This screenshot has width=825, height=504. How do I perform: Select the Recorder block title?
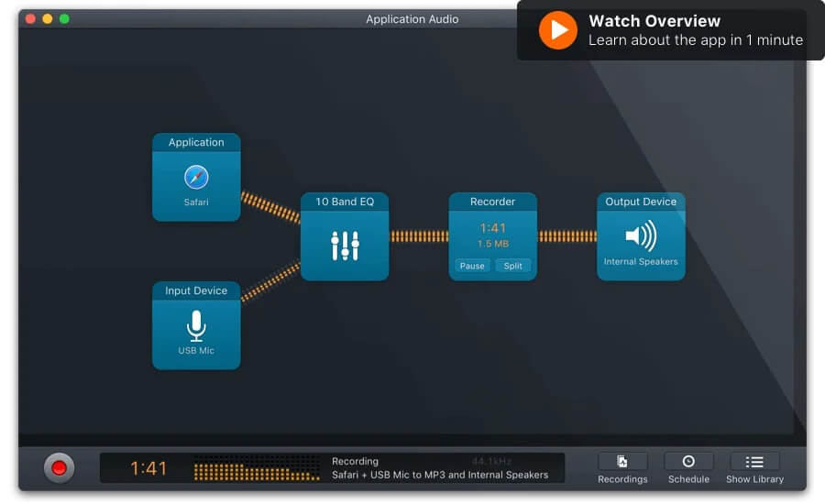click(492, 202)
